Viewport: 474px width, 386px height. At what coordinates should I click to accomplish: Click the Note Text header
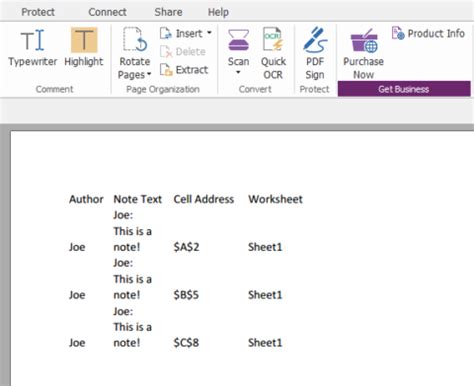137,199
